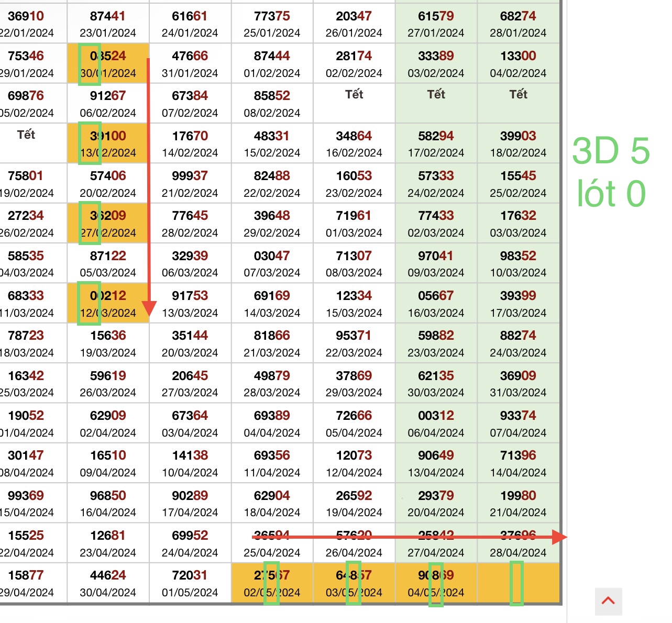Image resolution: width=672 pixels, height=623 pixels.
Task: Click the highlighted cell dated 04/05/2024
Action: [436, 583]
